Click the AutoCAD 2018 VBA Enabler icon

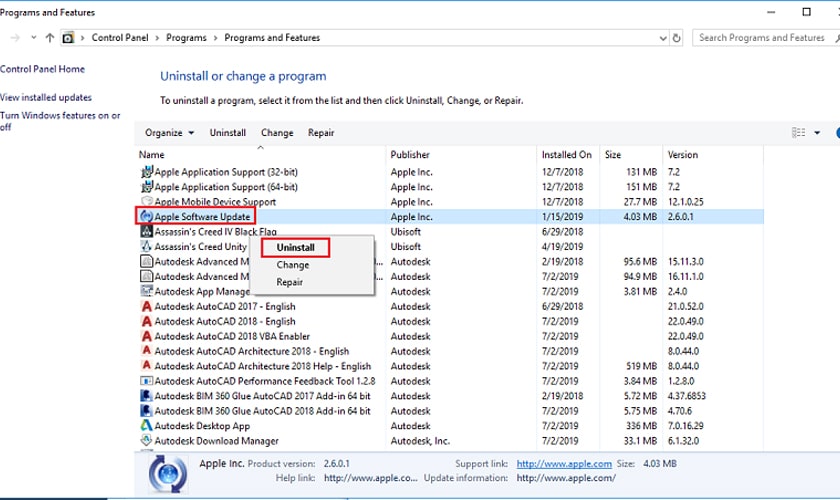pyautogui.click(x=146, y=336)
